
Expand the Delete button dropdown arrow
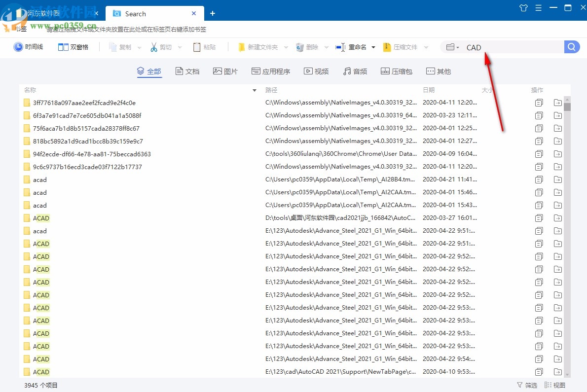click(x=327, y=47)
